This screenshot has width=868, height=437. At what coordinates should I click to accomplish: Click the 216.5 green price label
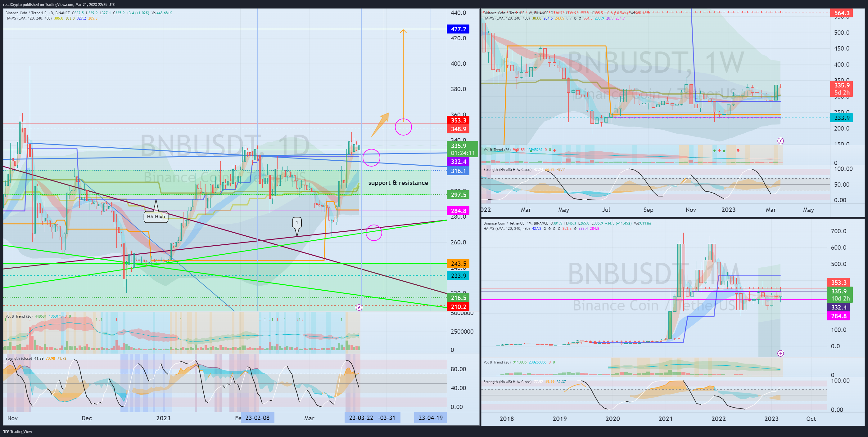click(x=458, y=298)
